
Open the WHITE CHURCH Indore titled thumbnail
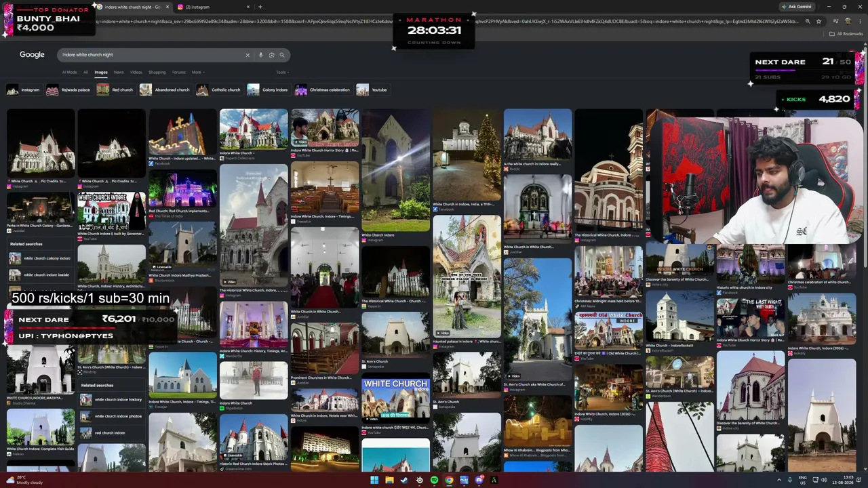pyautogui.click(x=395, y=400)
